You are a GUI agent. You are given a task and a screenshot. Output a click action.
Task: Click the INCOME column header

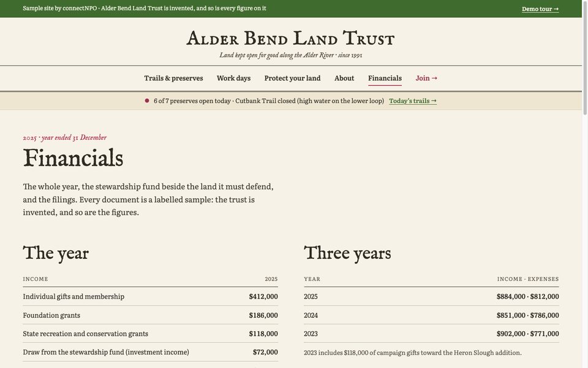pos(36,279)
